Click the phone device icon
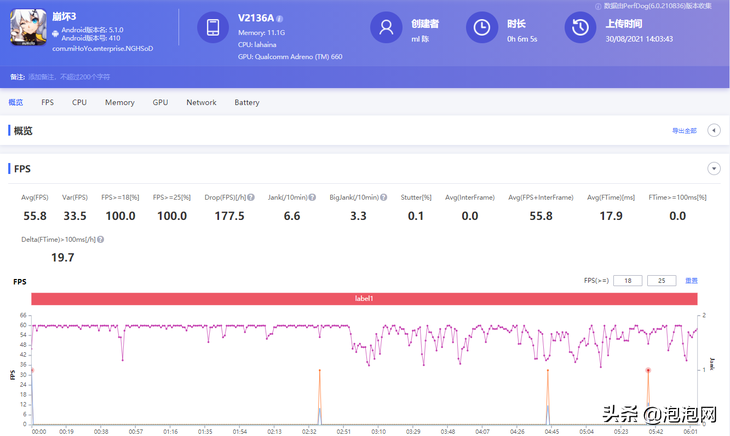The width and height of the screenshot is (730, 436). coord(213,27)
